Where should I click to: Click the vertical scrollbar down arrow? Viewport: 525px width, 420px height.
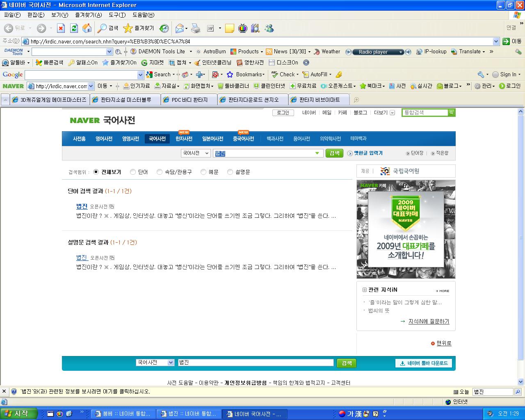click(x=521, y=381)
